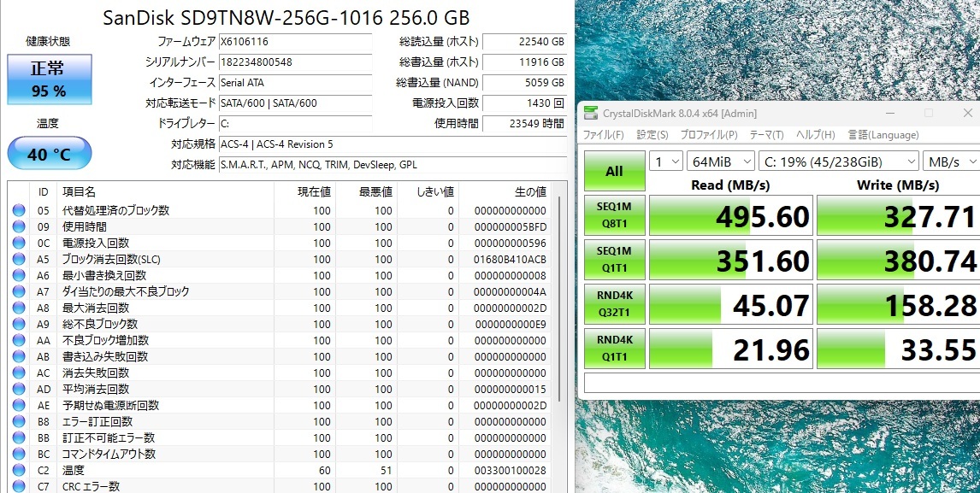Click the standard field ACS-4 Revision 5
The image size is (980, 493).
(x=393, y=144)
